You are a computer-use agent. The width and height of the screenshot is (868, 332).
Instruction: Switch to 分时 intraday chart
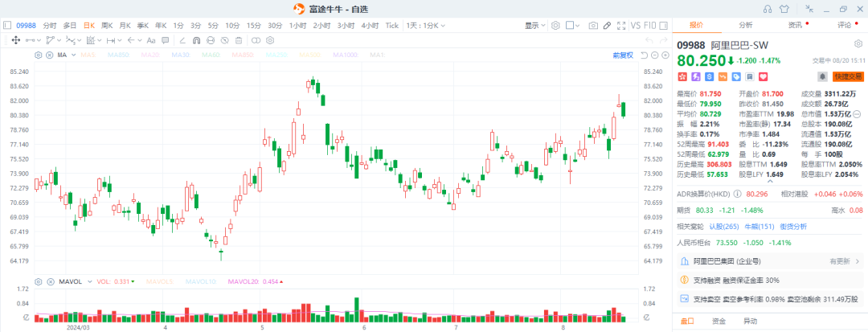click(x=50, y=26)
